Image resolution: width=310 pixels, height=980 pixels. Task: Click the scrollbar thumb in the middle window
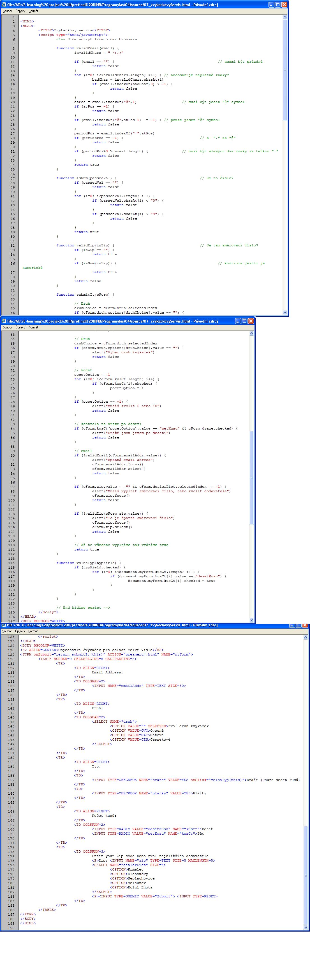pos(251,478)
